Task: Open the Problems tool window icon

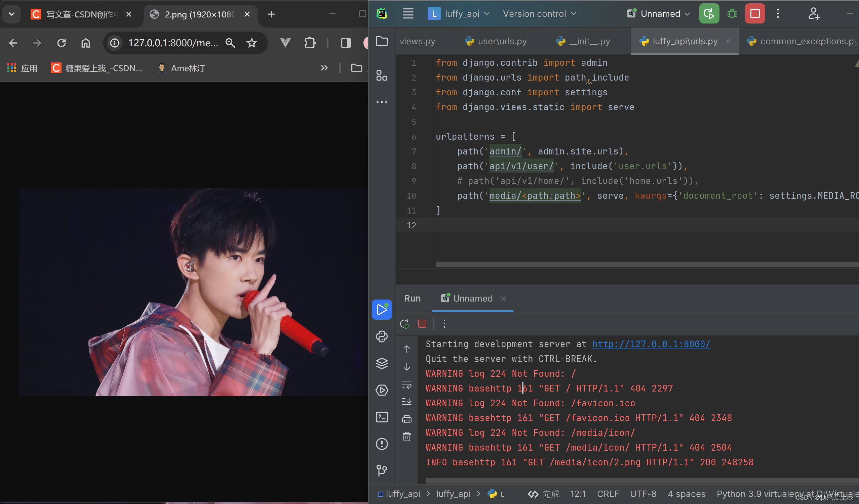Action: (x=382, y=444)
